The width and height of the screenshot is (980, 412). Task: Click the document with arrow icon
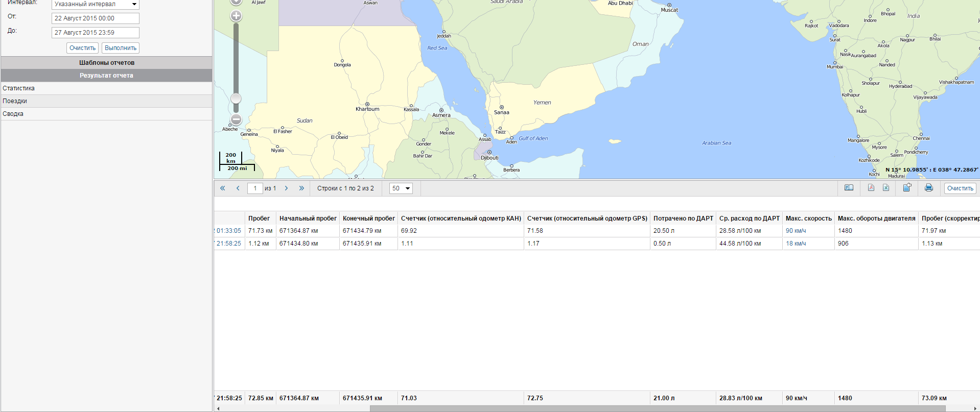point(907,188)
